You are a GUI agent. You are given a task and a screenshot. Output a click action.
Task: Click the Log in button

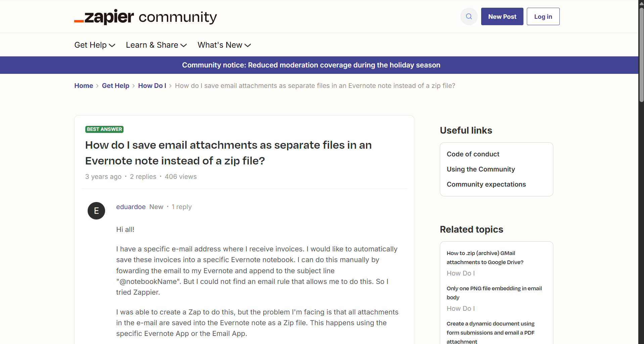(x=543, y=16)
